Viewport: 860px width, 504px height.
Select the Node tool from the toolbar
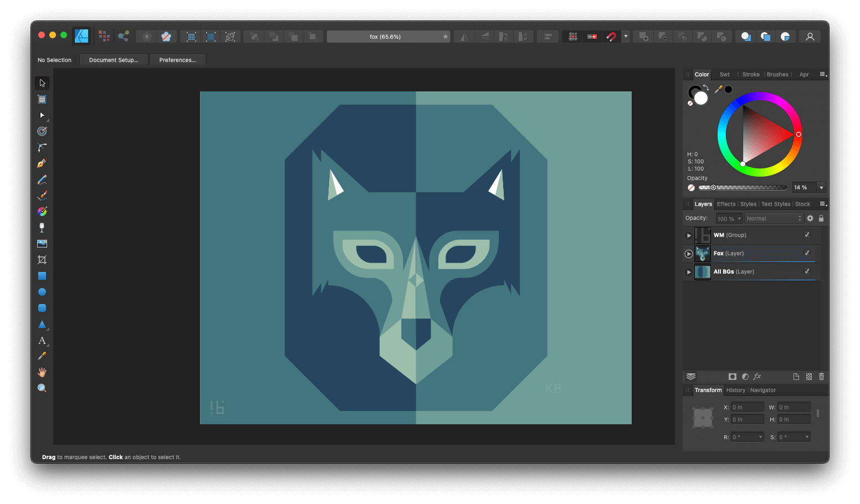pyautogui.click(x=42, y=115)
